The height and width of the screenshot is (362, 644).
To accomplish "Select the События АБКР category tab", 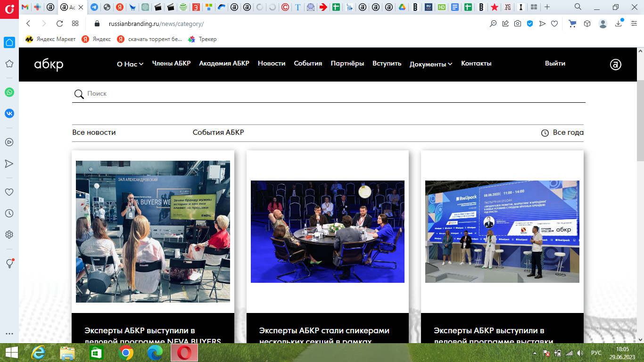I will tap(218, 132).
